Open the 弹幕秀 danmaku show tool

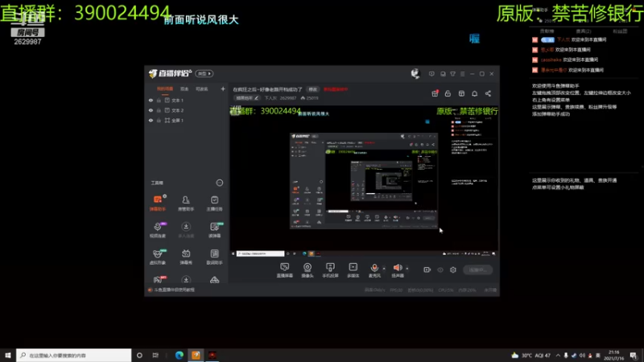186,257
